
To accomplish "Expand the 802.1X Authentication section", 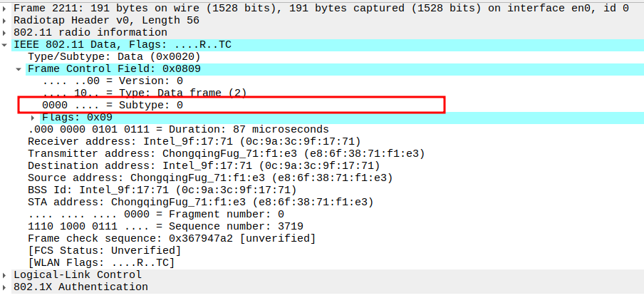I will tap(6, 287).
